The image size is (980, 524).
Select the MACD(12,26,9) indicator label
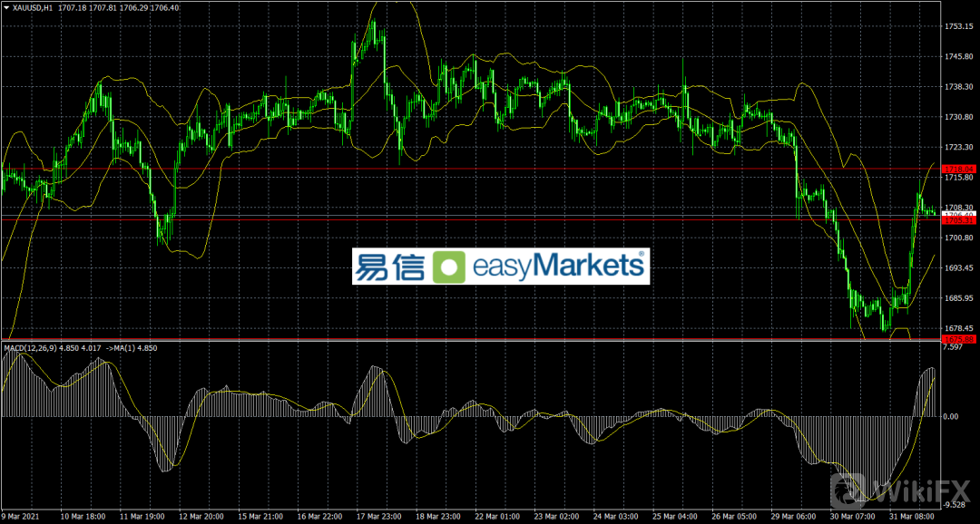coord(33,348)
